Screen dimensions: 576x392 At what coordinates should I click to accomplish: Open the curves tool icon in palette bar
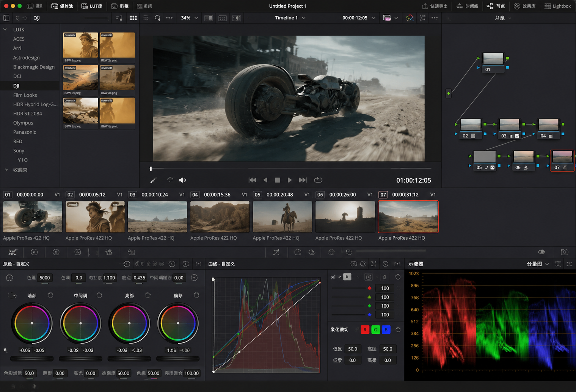(276, 252)
